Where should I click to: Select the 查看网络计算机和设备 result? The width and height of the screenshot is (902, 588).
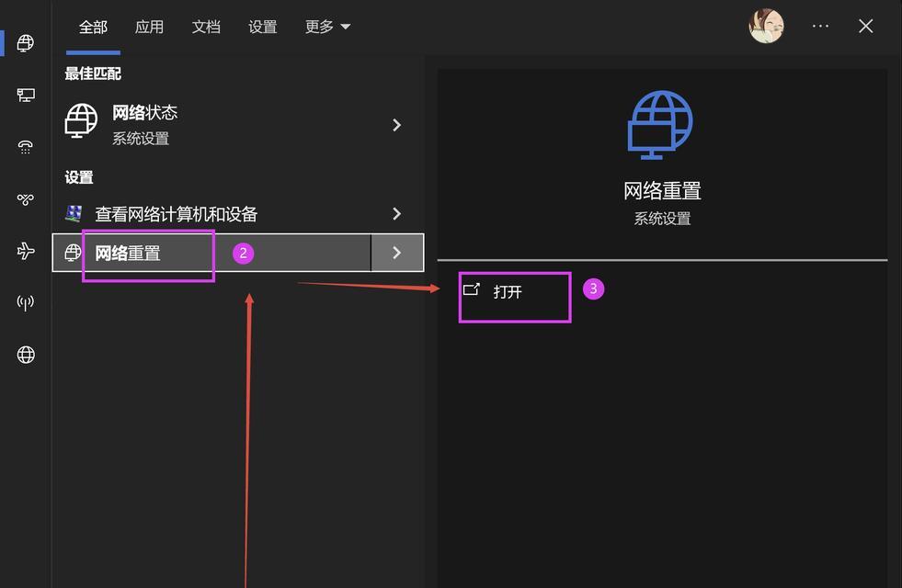[x=237, y=214]
